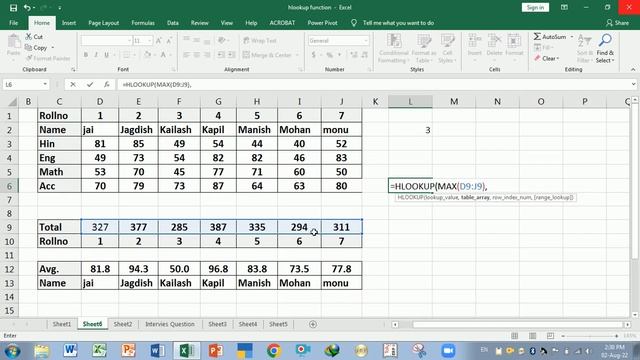
Task: Click the horizontal scrollbar
Action: (x=517, y=324)
